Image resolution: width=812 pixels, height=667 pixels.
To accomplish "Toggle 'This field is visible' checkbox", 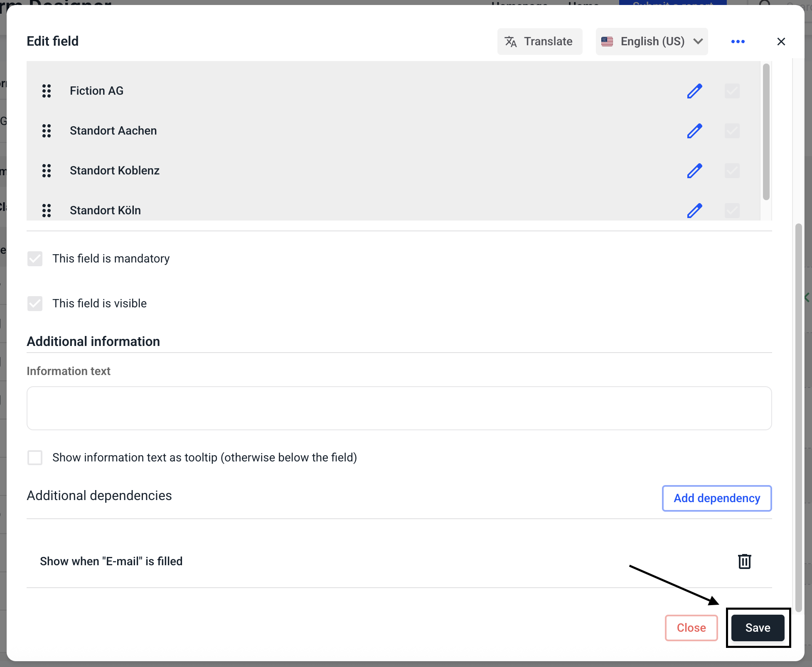I will point(35,304).
